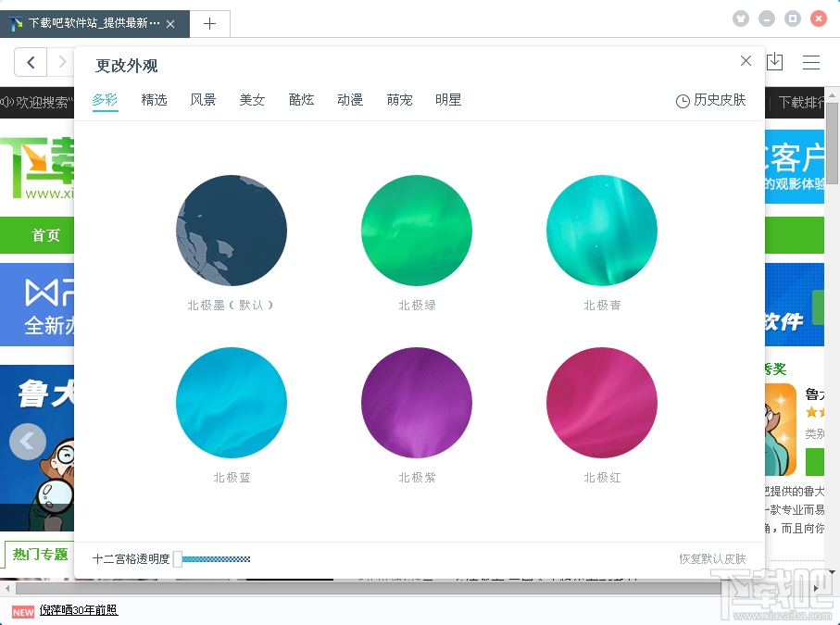Open a new tab with the plus icon
Screen dimensions: 840x625
[209, 24]
